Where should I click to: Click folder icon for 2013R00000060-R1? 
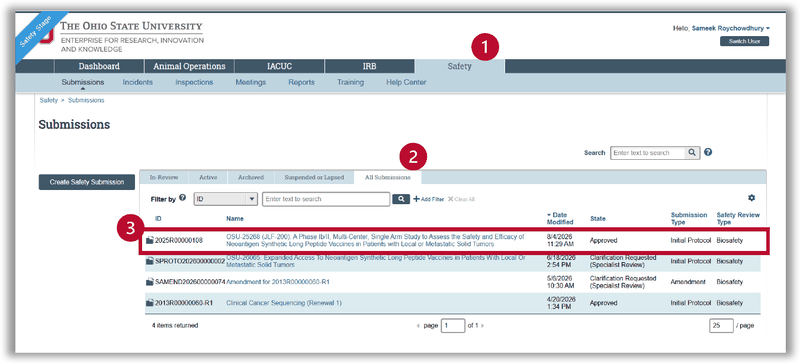click(x=149, y=303)
